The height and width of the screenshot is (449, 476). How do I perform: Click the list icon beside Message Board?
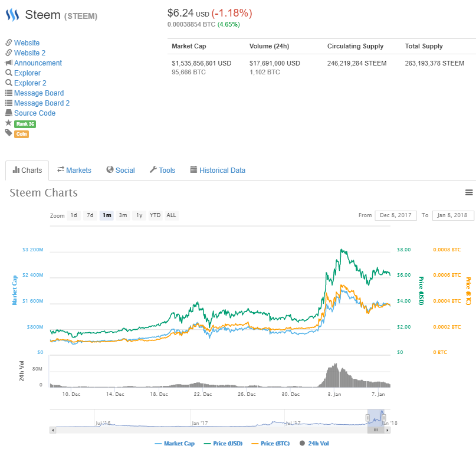[9, 93]
